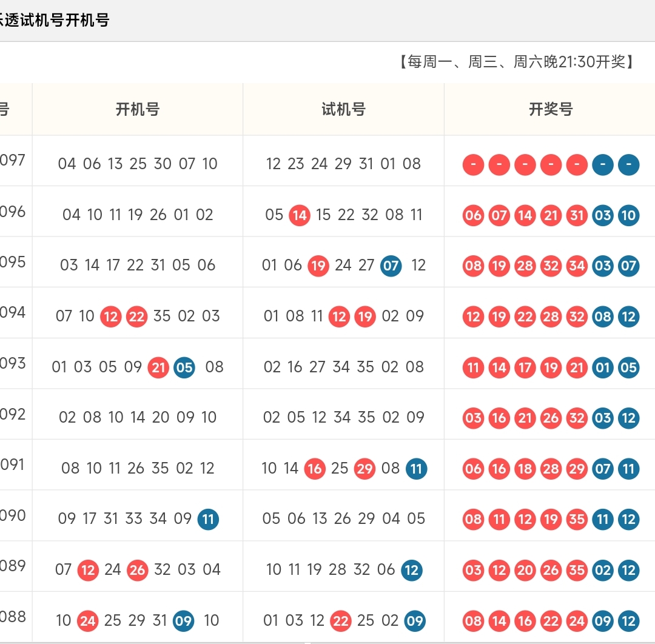Click red ball 12 in period 094 试机号
The image size is (655, 644).
(x=339, y=317)
